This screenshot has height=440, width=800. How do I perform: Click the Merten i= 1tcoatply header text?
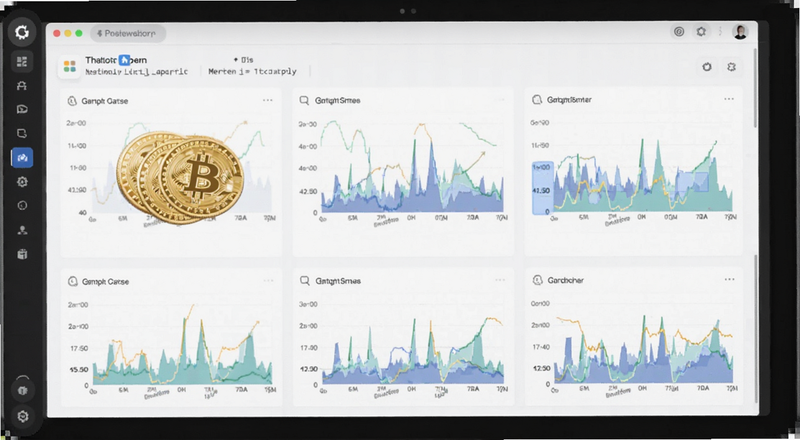coord(252,71)
